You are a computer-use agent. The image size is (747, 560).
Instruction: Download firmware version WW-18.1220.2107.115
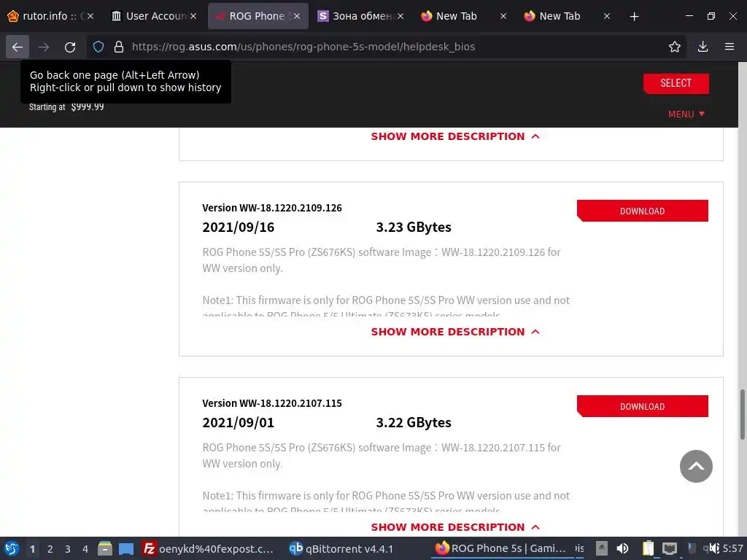tap(642, 406)
